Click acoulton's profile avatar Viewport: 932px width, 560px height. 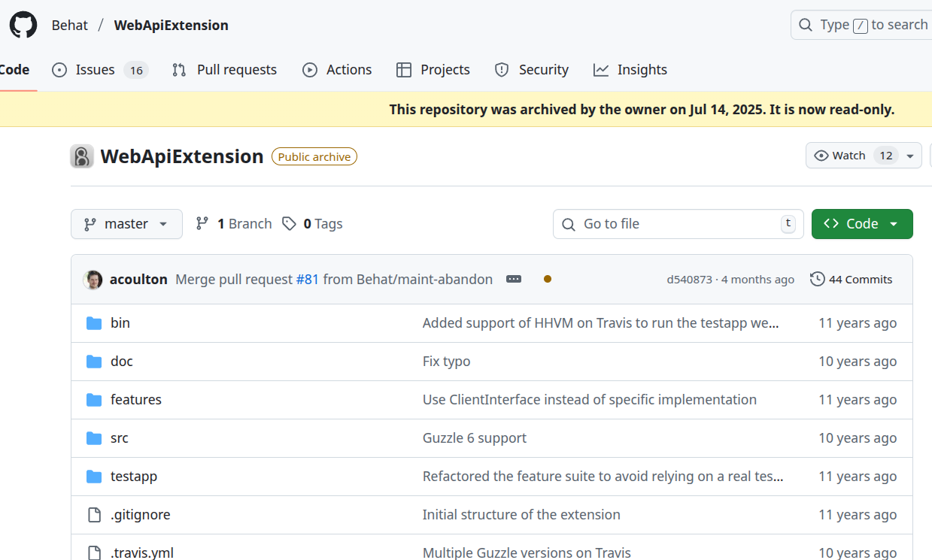coord(93,280)
